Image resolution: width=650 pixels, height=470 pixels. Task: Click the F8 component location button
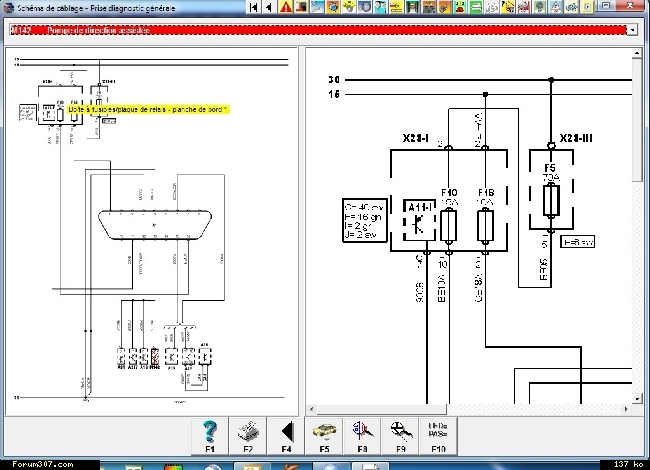[362, 436]
